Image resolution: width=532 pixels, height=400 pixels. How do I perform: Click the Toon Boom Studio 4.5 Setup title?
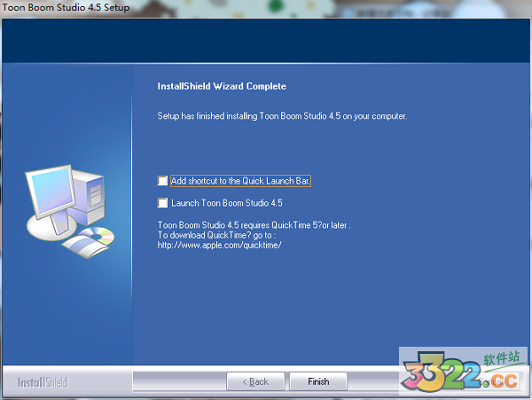point(66,7)
